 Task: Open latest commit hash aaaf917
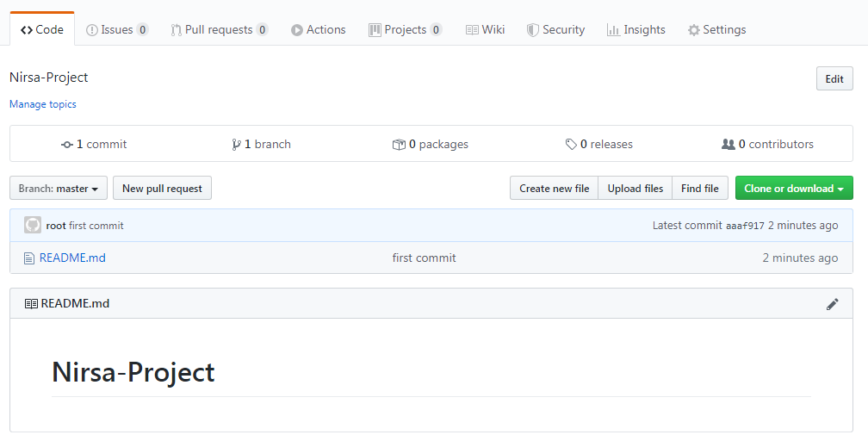point(745,226)
